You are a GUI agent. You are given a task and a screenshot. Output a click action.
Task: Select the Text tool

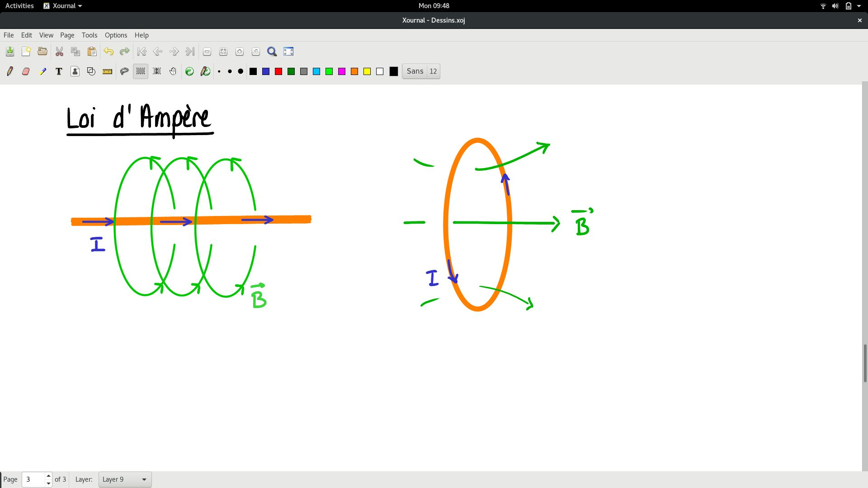[59, 71]
